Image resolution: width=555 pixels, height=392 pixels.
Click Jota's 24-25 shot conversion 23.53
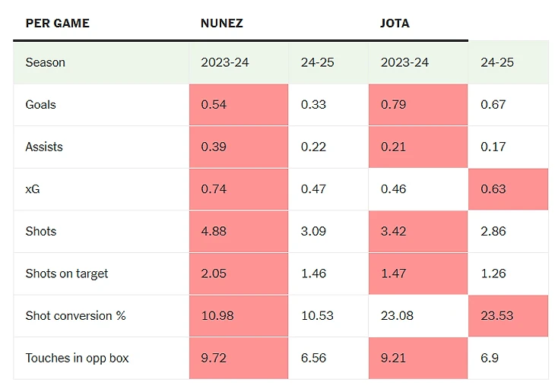[497, 315]
